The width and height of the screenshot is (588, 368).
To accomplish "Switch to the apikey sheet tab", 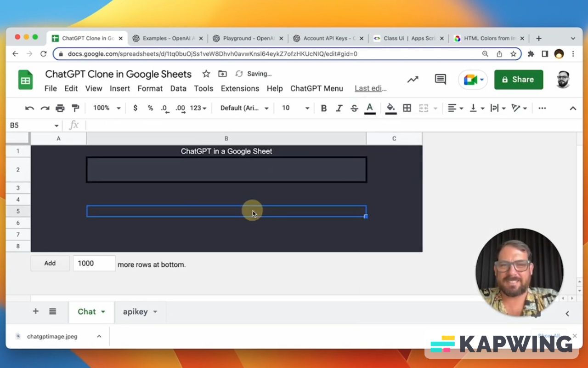I will click(140, 312).
